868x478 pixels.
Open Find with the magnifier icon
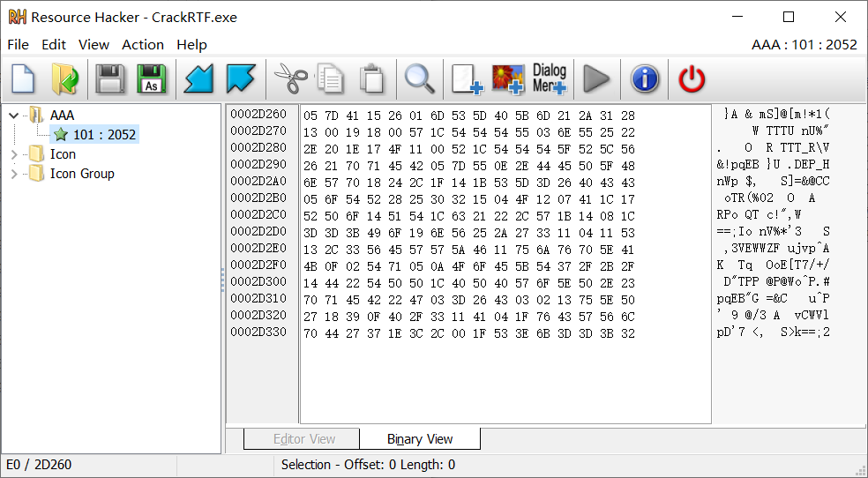pos(420,78)
